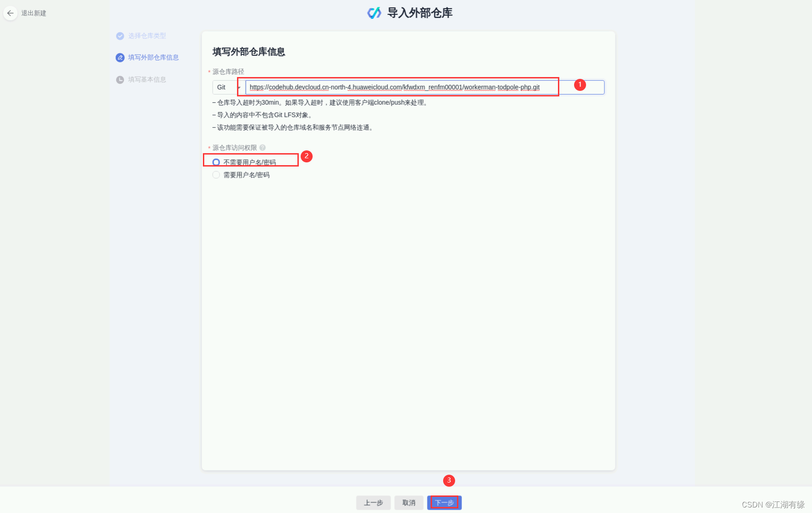
Task: Click the completed checkmark icon on 选择仓库类型
Action: (119, 36)
